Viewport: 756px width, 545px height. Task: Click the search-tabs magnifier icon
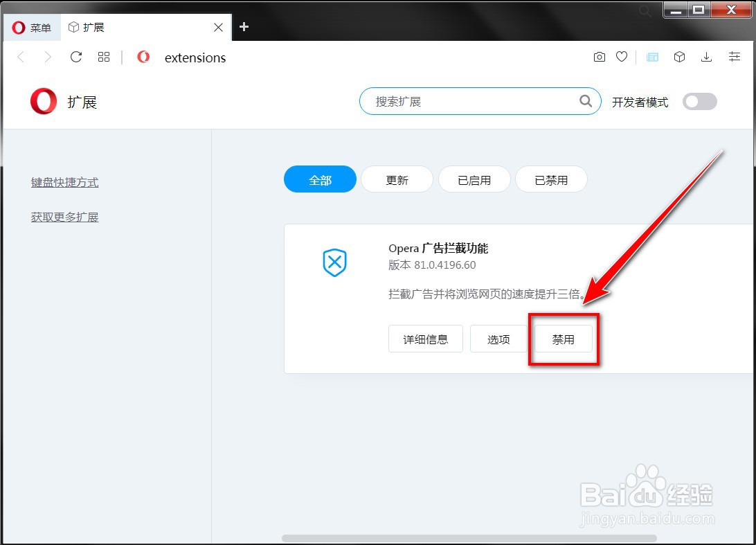click(x=645, y=10)
